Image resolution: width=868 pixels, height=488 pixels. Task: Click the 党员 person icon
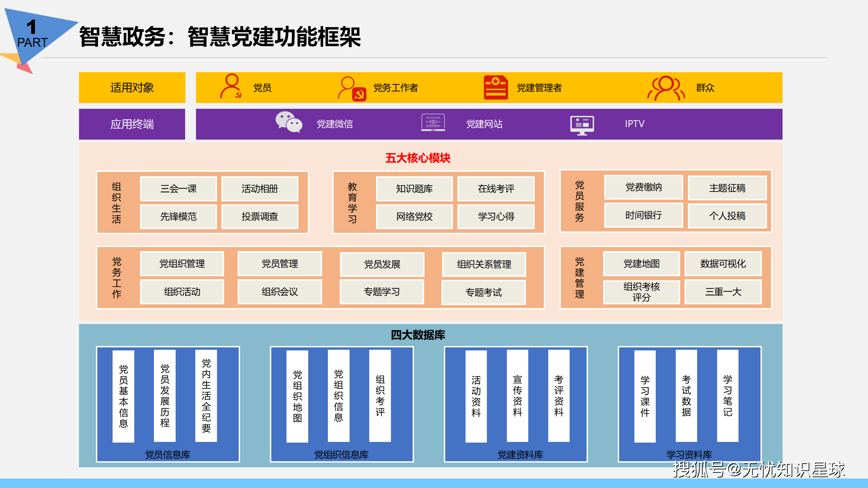coord(231,86)
